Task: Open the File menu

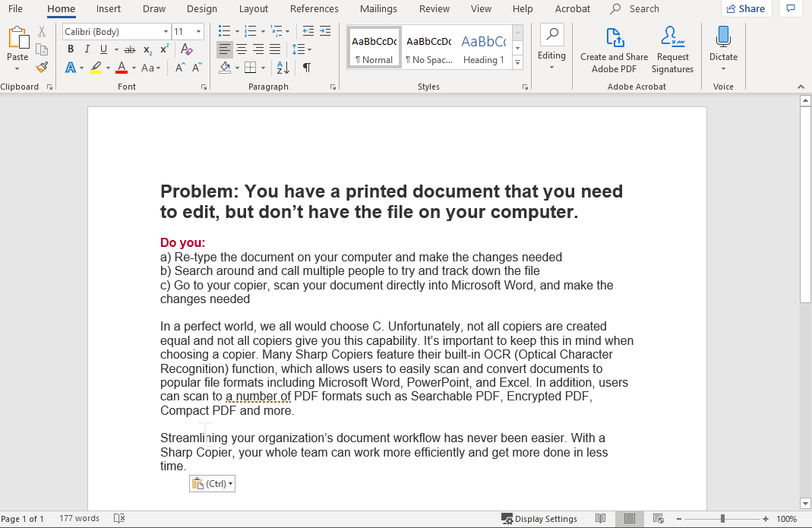Action: tap(15, 9)
